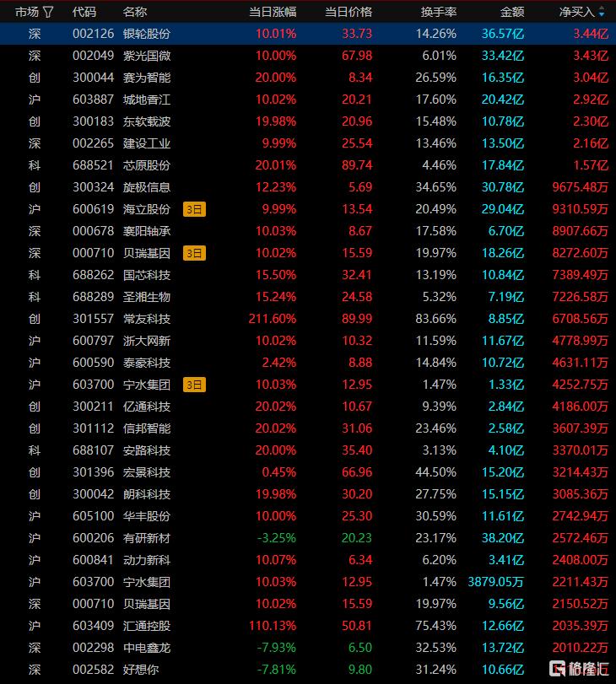Sort by the 市场 column header
The image size is (616, 684).
tap(27, 12)
